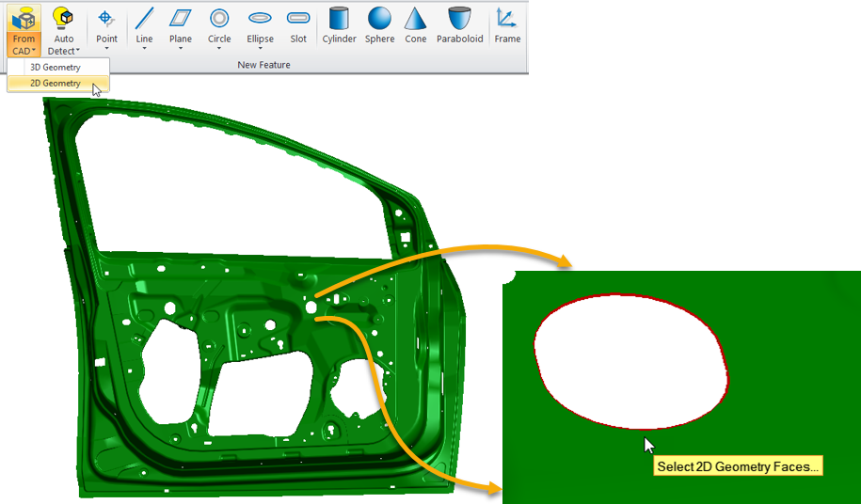Expand the Plane dropdown arrow

point(180,49)
